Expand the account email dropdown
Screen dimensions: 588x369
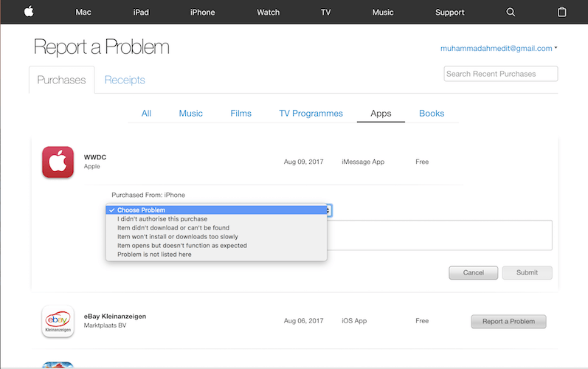499,49
